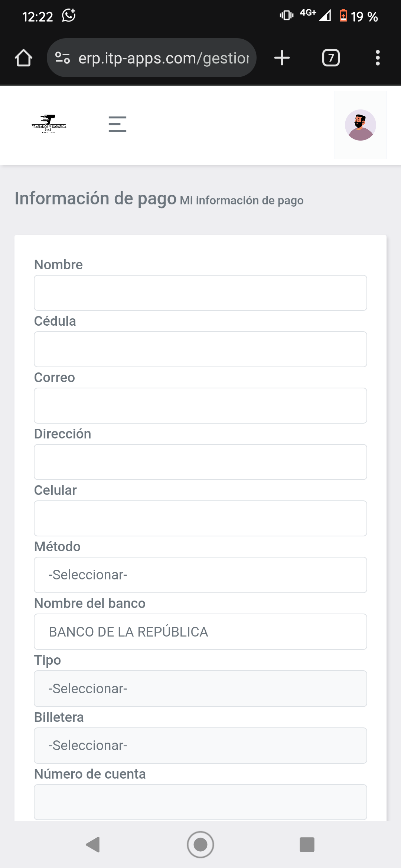Open the Método dropdown
This screenshot has height=868, width=401.
pos(200,575)
